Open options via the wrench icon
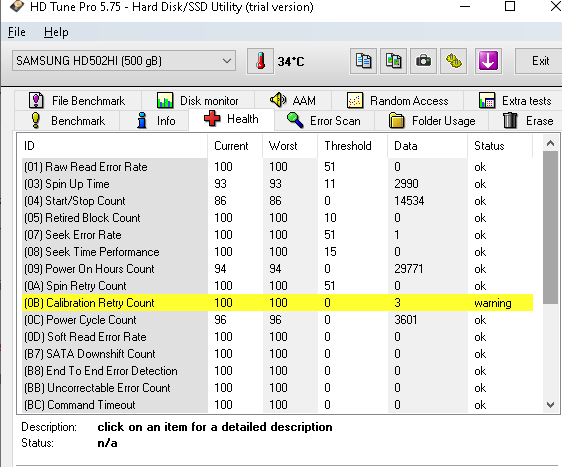 [x=453, y=61]
